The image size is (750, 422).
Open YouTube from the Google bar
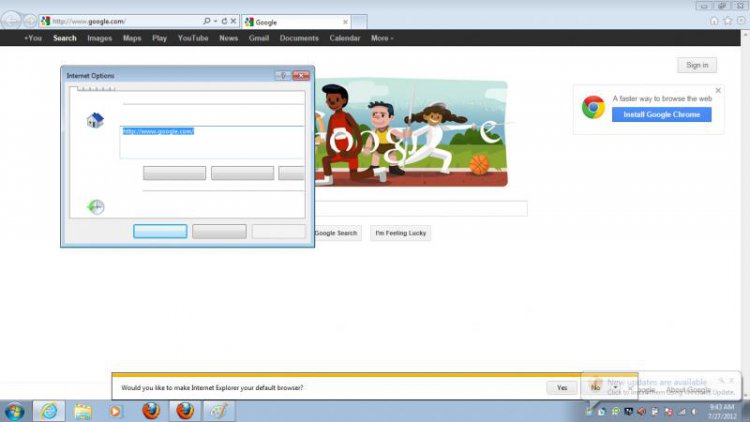[x=193, y=38]
